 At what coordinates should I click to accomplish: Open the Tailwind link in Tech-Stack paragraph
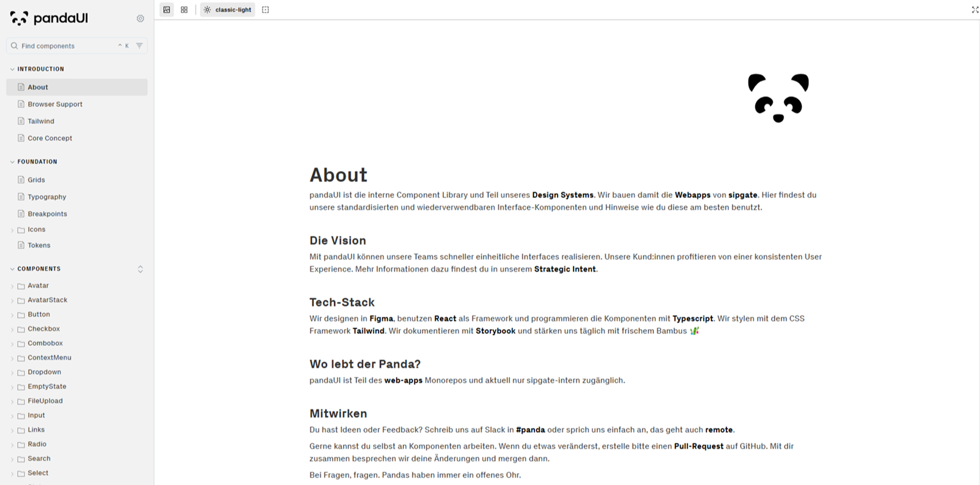[368, 331]
